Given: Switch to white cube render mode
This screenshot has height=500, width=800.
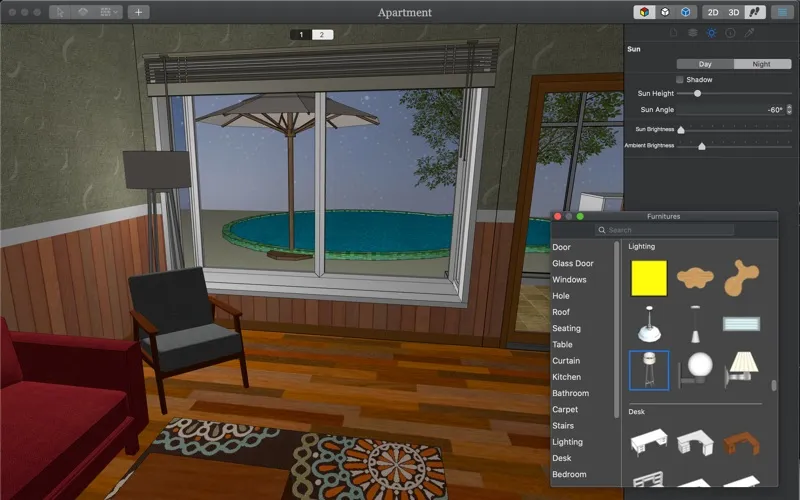Looking at the screenshot, I should click(665, 12).
